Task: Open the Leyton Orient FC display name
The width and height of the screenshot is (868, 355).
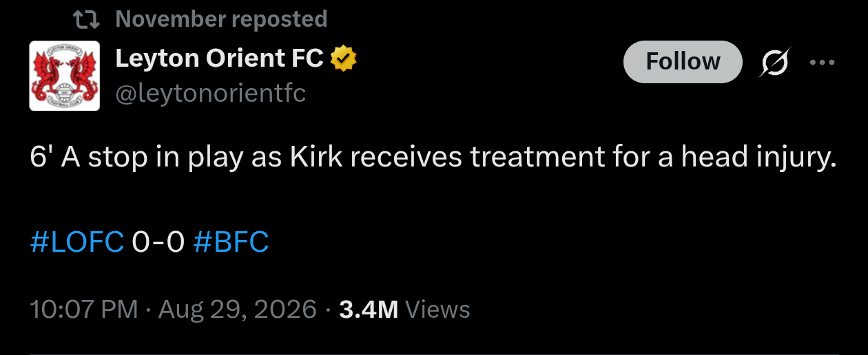Action: [219, 59]
